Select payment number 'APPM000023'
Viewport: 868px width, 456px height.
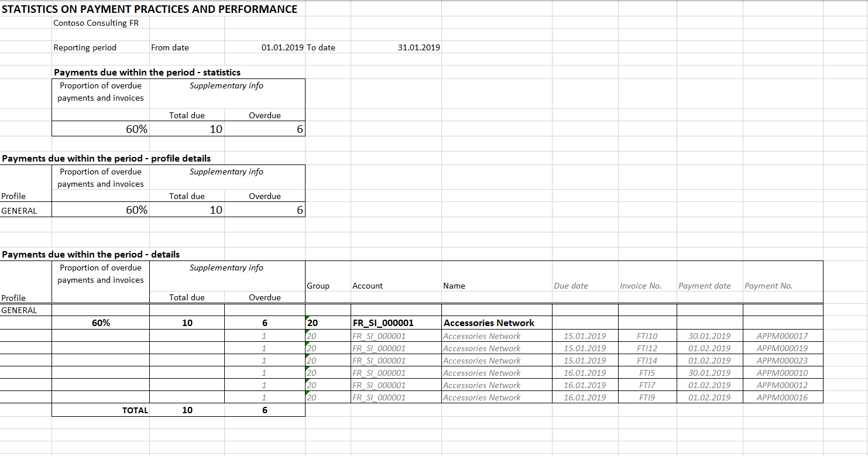click(782, 361)
